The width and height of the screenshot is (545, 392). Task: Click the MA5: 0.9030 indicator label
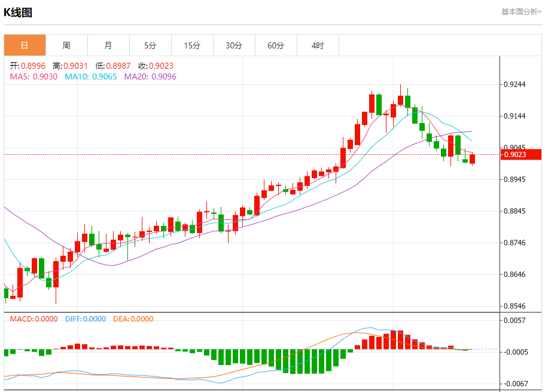[x=34, y=76]
